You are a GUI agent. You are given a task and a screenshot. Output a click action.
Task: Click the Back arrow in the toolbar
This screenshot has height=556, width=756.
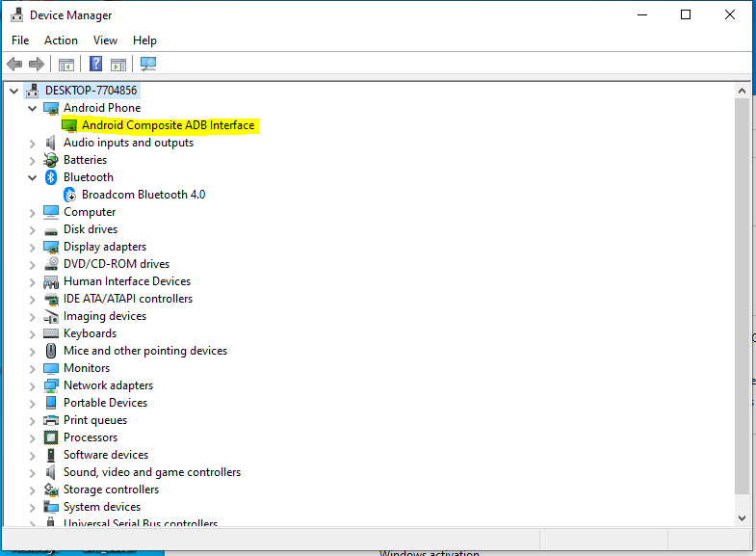[x=14, y=65]
